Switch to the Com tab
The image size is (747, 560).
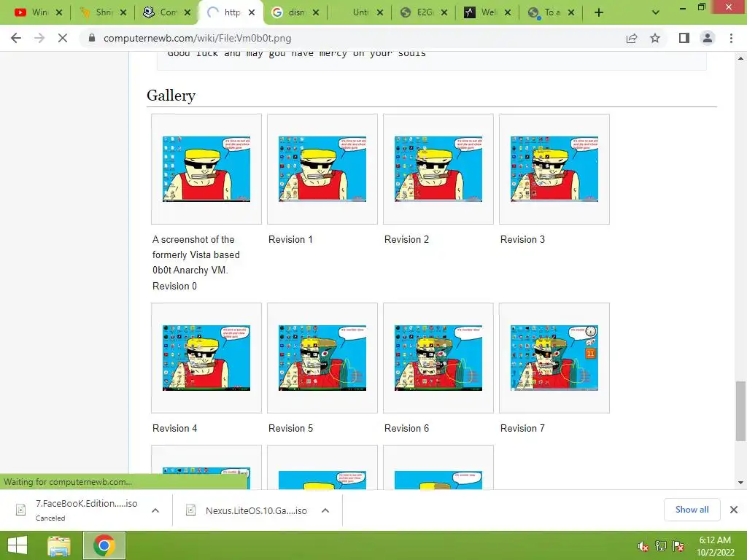click(x=167, y=12)
